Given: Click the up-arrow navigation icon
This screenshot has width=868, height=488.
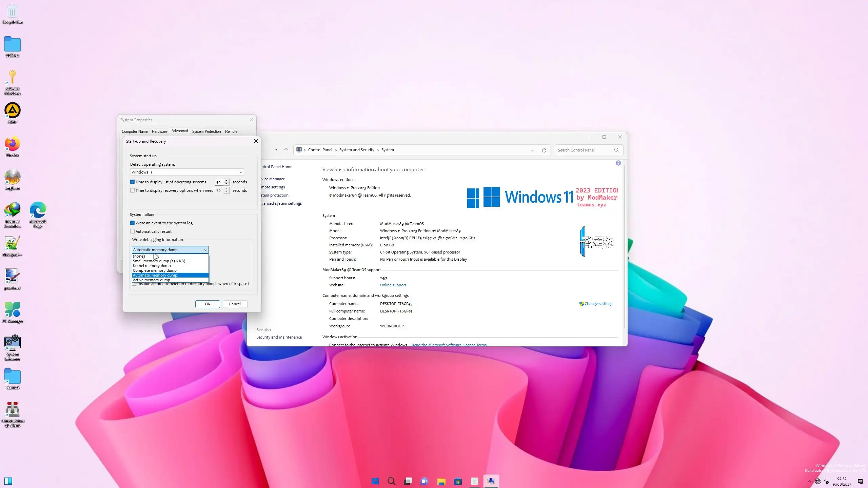Looking at the screenshot, I should [286, 150].
